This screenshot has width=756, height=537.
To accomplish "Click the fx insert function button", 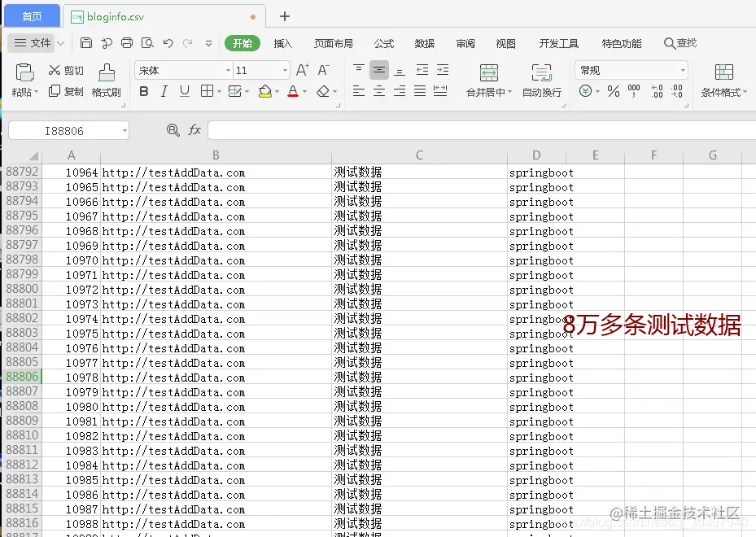I will [194, 129].
